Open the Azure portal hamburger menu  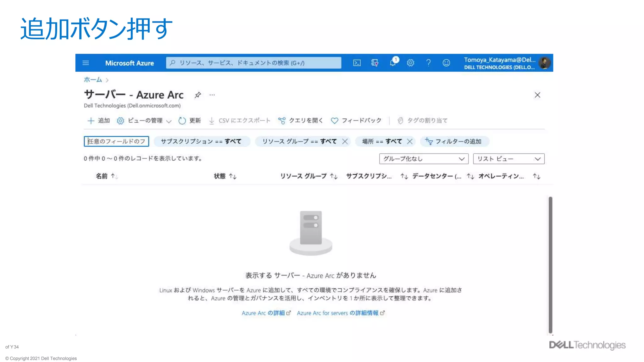86,63
